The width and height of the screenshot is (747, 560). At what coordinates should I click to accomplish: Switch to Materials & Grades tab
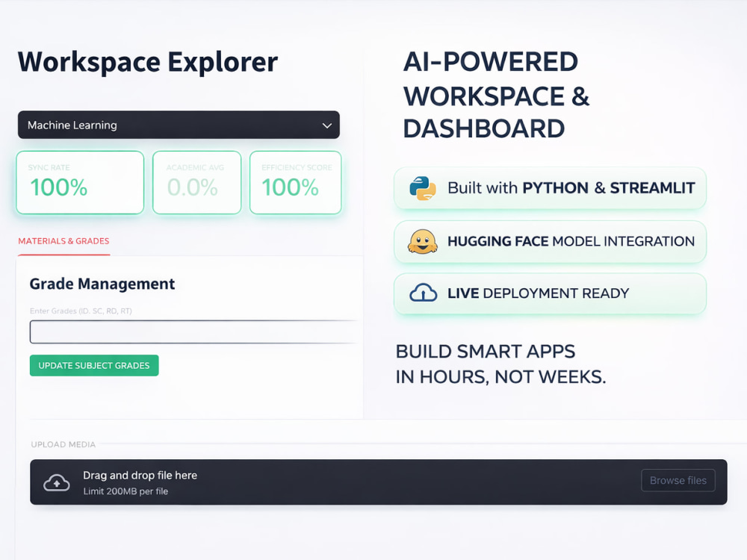click(x=63, y=241)
